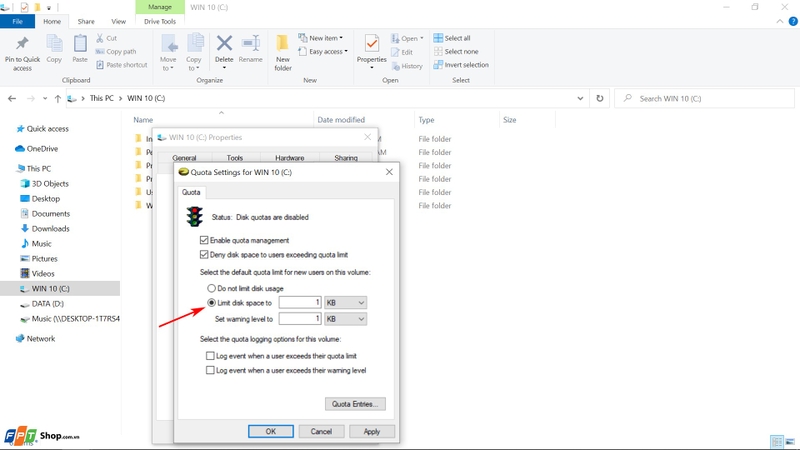
Task: Create a New folder from ribbon
Action: [283, 52]
